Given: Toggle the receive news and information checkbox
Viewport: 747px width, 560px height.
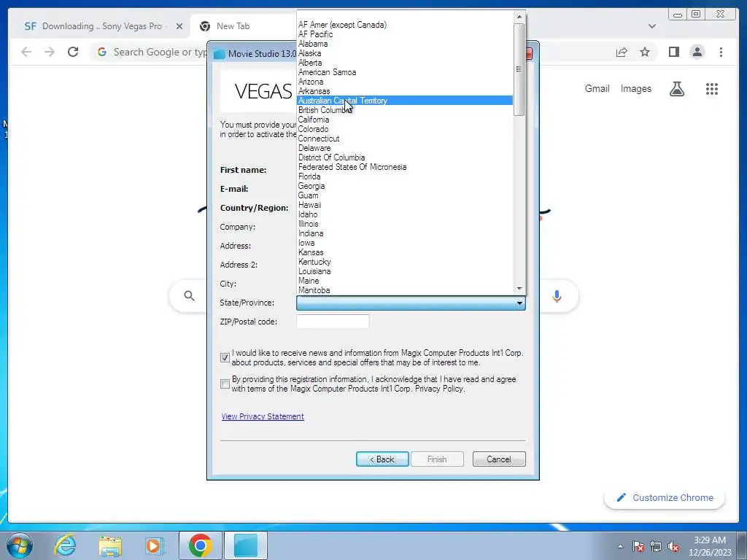Looking at the screenshot, I should click(225, 357).
